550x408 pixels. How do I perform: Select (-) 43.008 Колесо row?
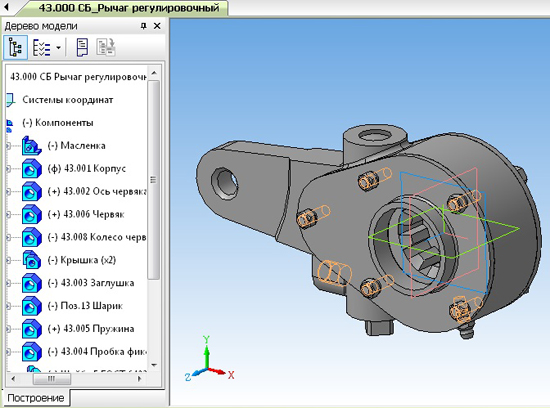pos(97,237)
